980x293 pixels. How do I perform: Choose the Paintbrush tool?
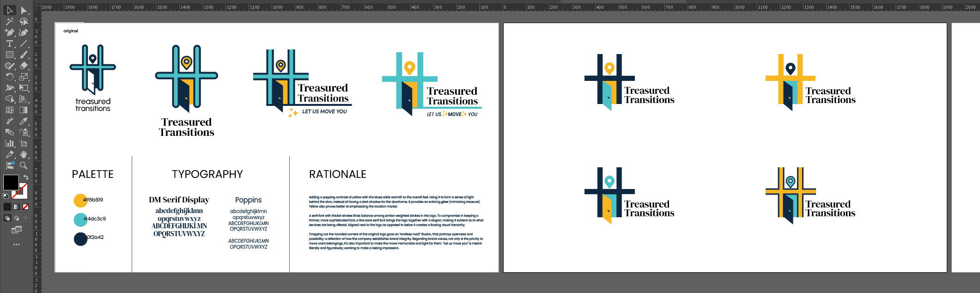(24, 55)
